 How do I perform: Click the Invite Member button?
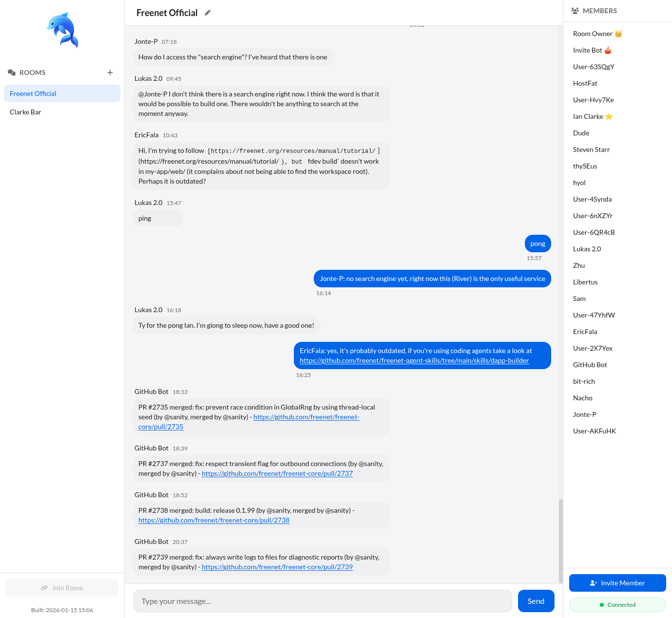click(617, 582)
